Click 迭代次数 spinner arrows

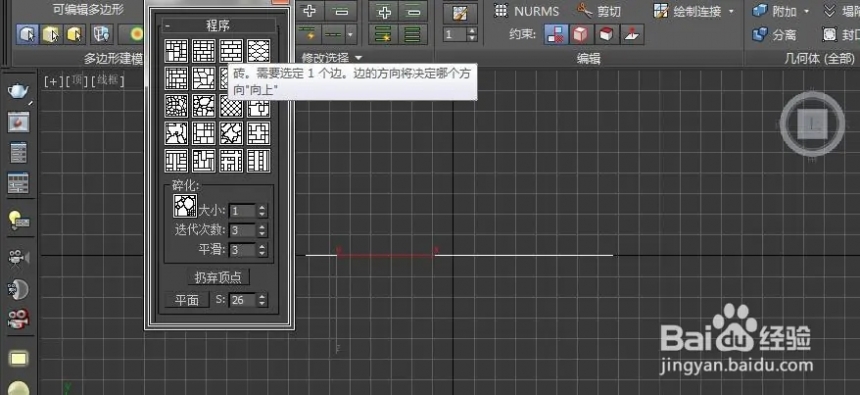point(262,230)
